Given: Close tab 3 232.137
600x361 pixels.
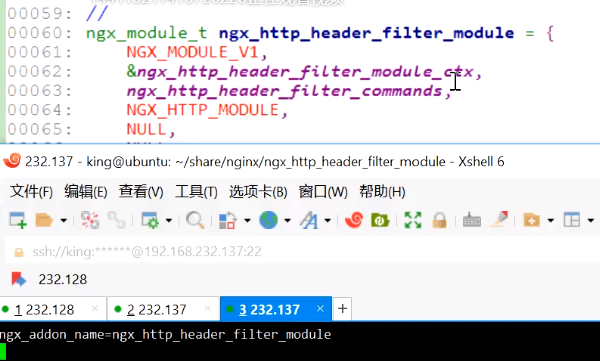Looking at the screenshot, I should (321, 309).
